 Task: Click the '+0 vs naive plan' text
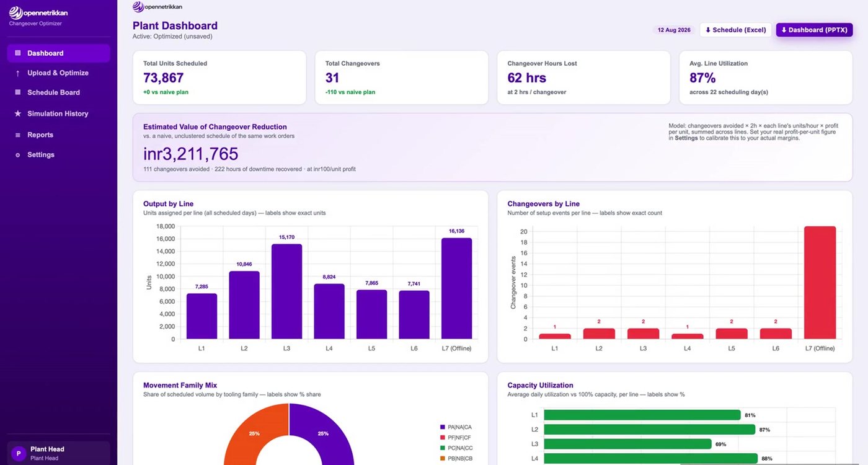166,92
